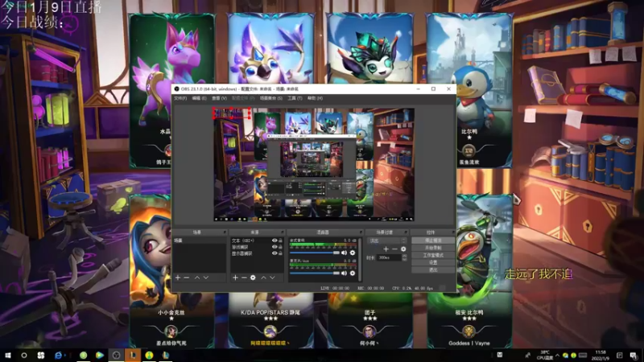Screen dimensions: 644x362
Task: Remove the scene transition with the minus icon
Action: [394, 249]
